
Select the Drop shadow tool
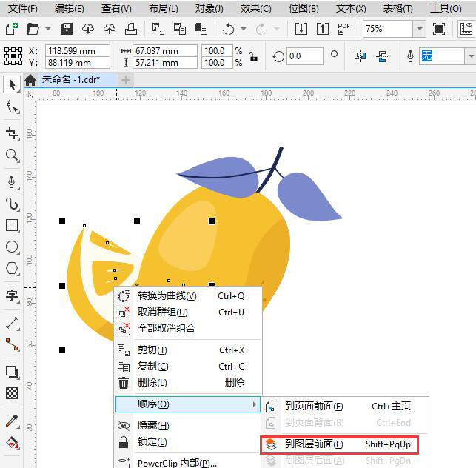[x=12, y=372]
